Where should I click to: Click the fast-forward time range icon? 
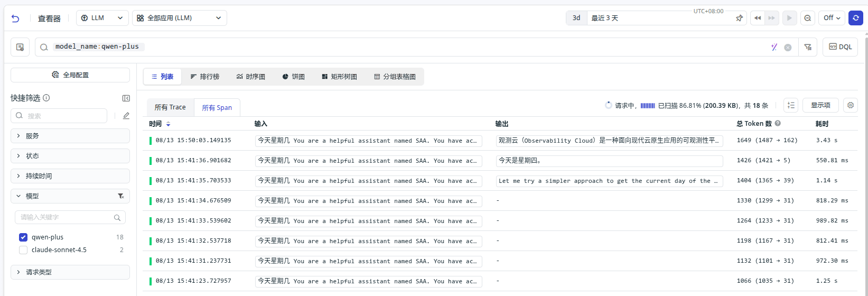(771, 18)
